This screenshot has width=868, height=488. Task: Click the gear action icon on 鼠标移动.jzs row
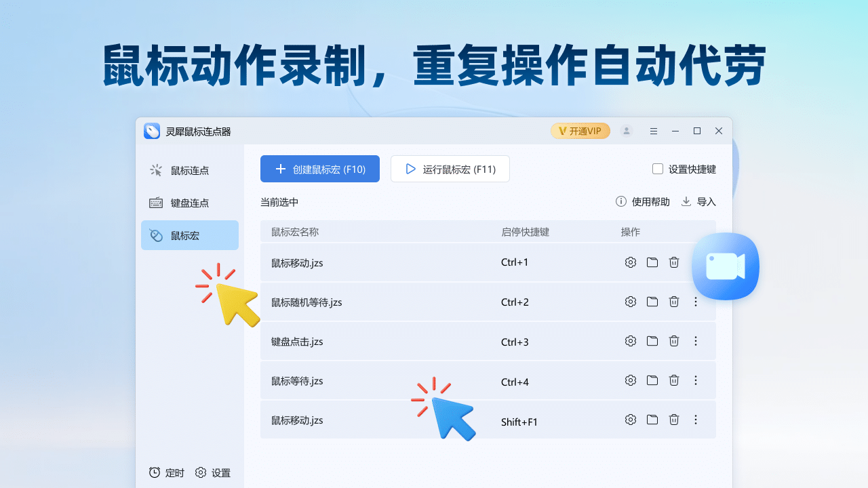point(630,262)
